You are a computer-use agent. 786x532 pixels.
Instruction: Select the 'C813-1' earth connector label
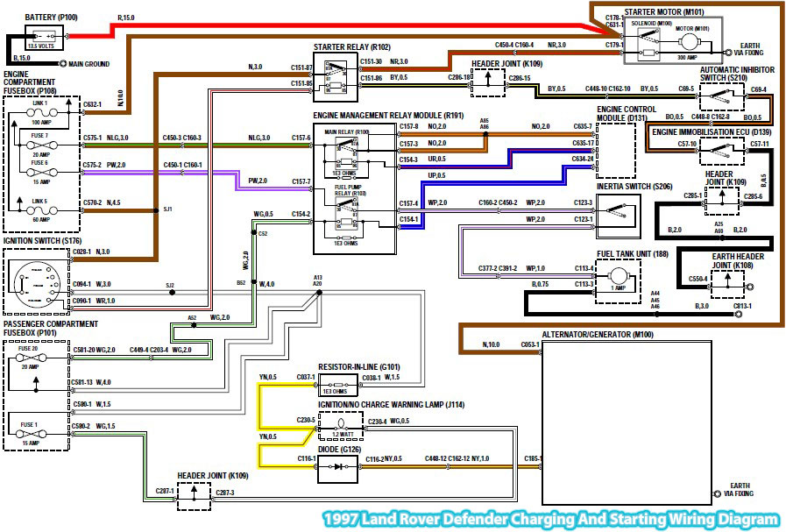[742, 305]
